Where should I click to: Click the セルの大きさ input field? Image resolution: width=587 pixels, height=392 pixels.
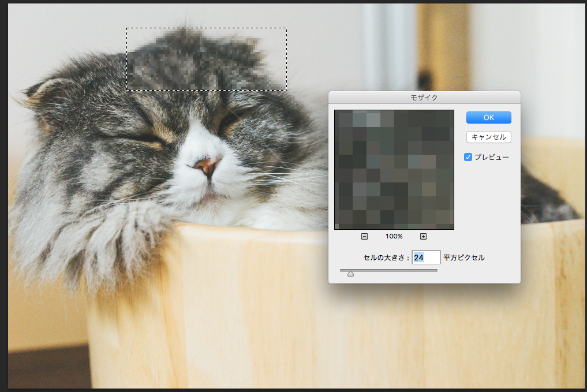[425, 257]
